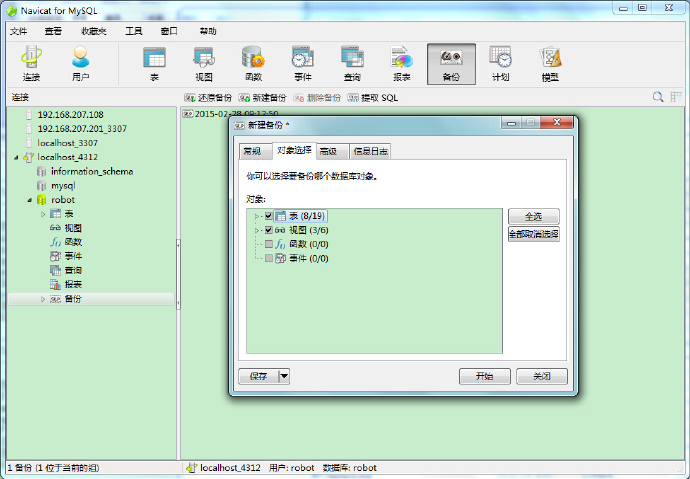Select the 视图 (View) toolbar icon
690x479 pixels.
click(204, 64)
